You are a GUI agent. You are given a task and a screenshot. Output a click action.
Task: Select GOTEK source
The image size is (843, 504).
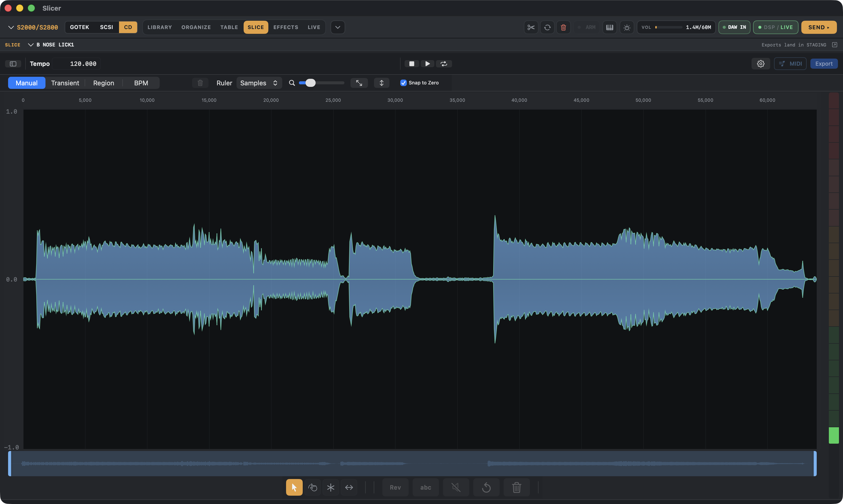coord(80,27)
